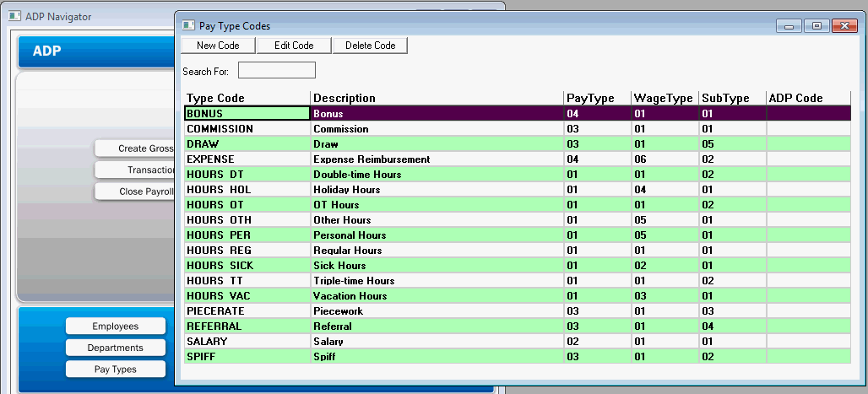Close the Pay Type Codes window
The image size is (868, 394).
point(844,26)
